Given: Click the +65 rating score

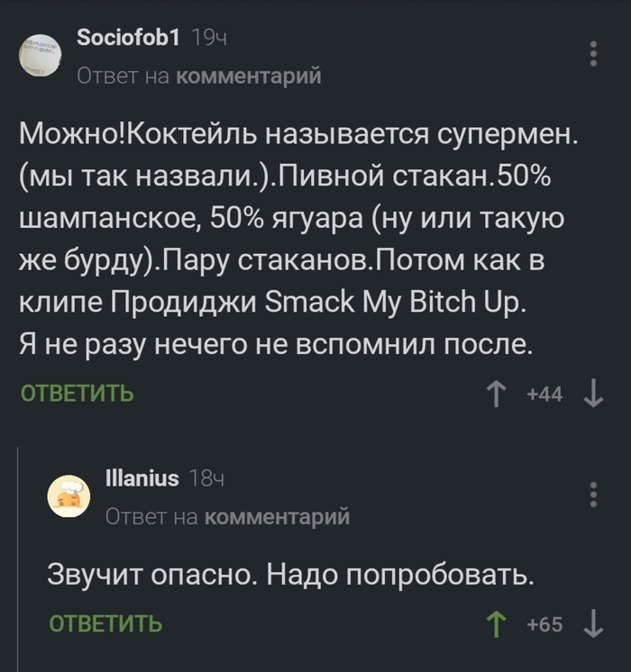Looking at the screenshot, I should click(544, 623).
